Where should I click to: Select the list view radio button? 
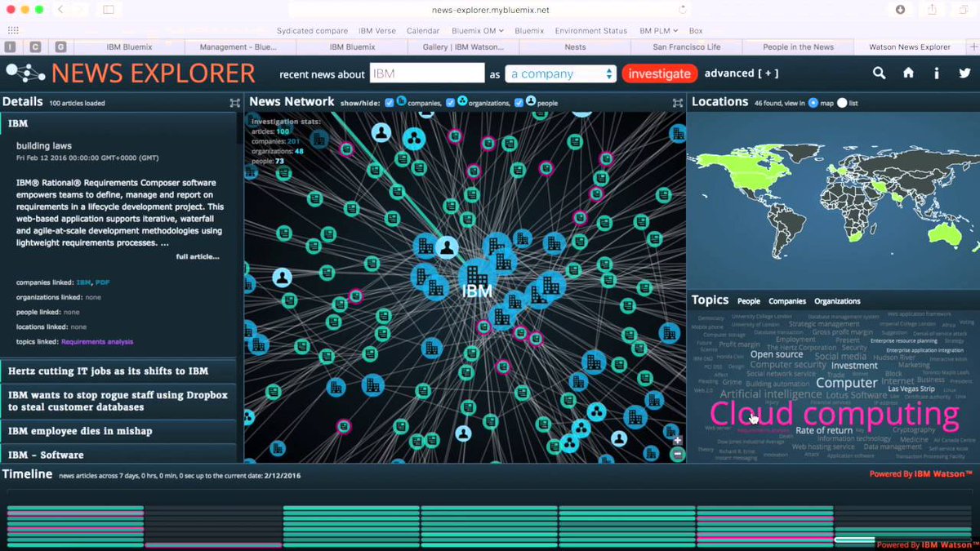pos(842,103)
